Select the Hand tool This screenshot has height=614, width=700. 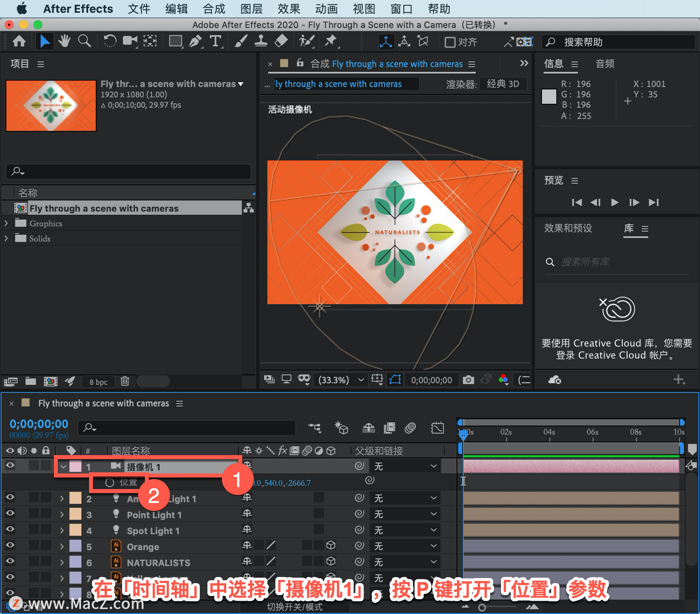[64, 41]
